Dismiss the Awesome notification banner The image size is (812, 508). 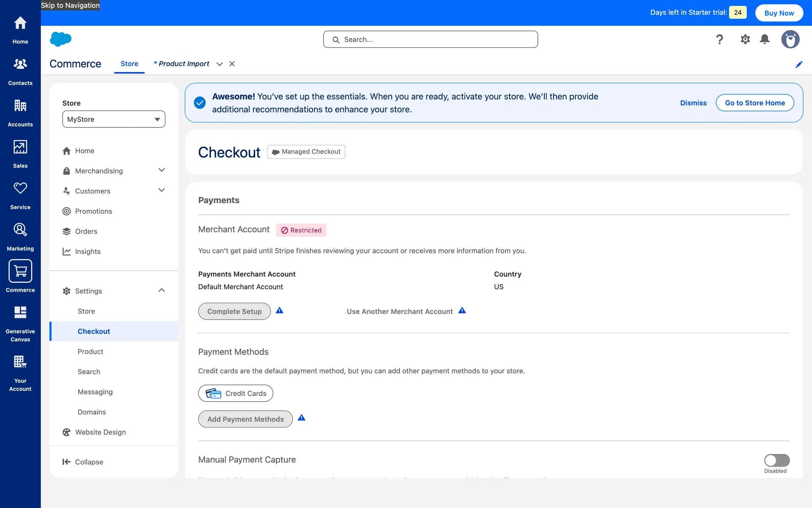pyautogui.click(x=693, y=103)
